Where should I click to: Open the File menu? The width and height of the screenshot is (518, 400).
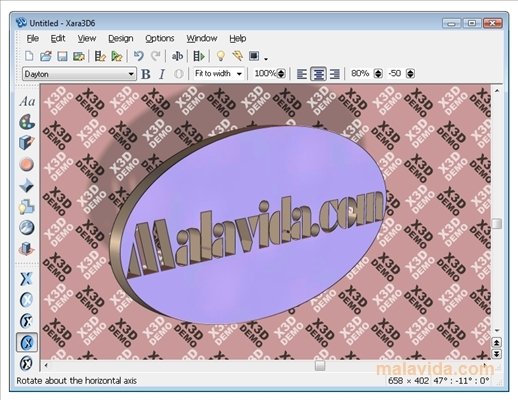pos(33,39)
